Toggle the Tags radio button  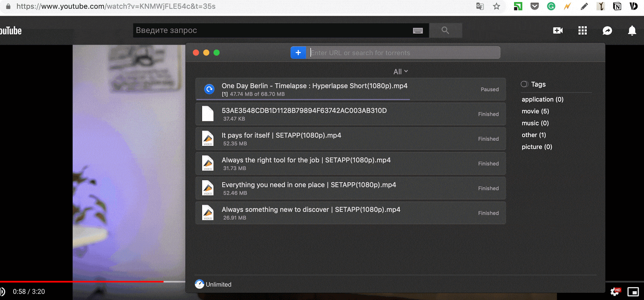(524, 84)
